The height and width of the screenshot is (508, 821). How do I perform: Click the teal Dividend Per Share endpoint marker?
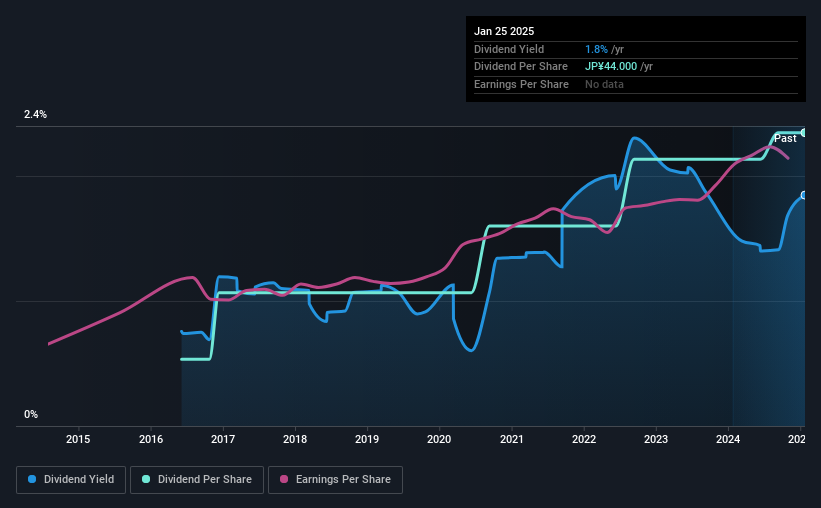804,133
